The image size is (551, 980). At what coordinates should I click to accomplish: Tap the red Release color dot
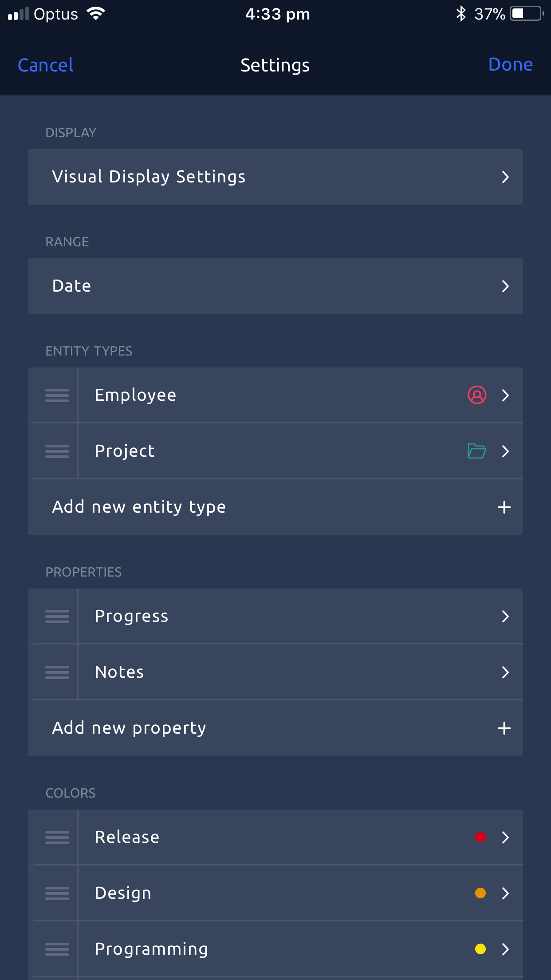click(x=480, y=837)
